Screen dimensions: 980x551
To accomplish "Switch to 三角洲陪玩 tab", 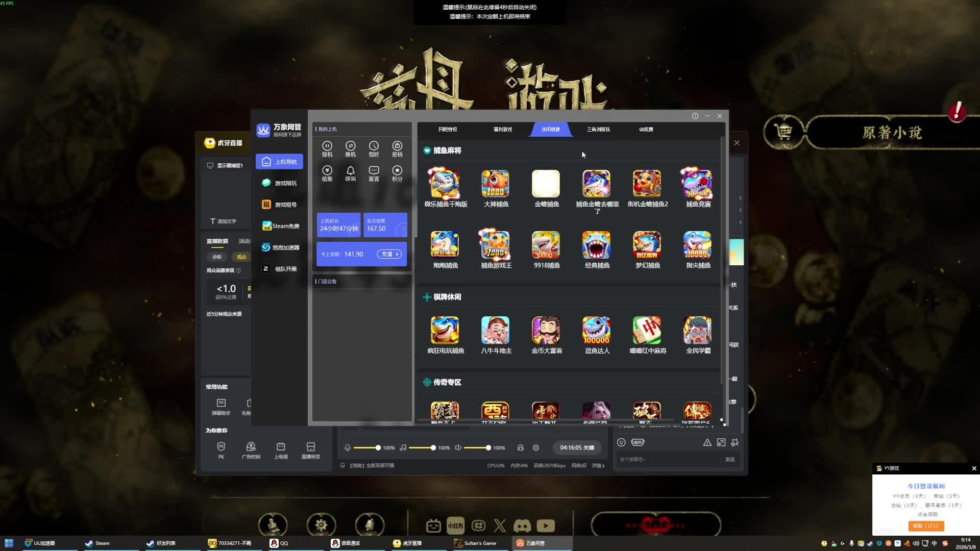I will coord(598,130).
